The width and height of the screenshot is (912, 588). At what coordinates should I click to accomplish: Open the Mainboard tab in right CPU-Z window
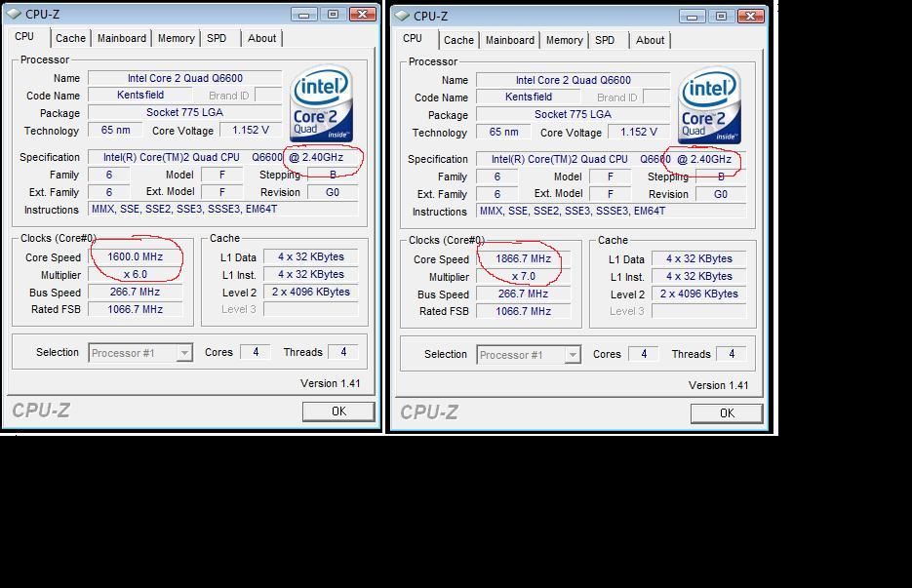[510, 40]
